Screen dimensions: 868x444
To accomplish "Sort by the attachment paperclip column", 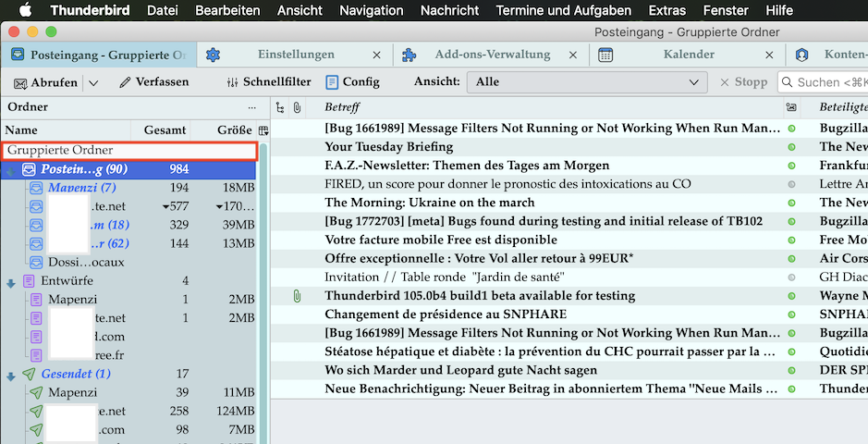I will coord(297,107).
